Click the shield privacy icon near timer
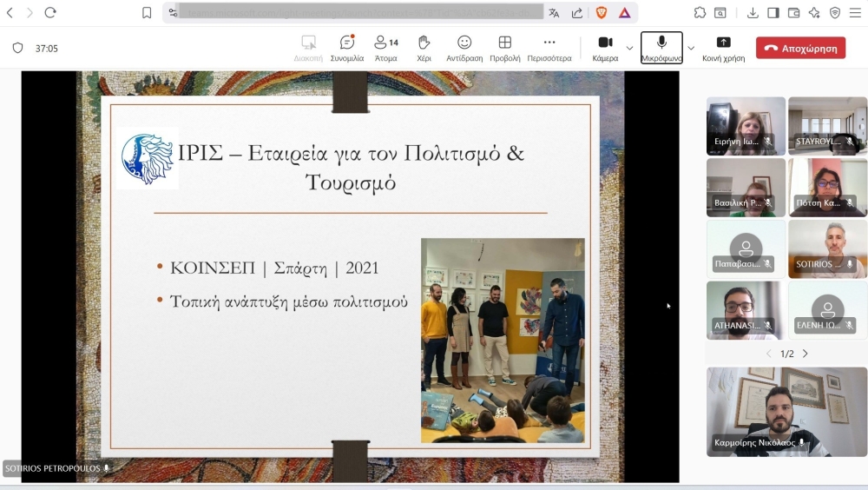The image size is (868, 490). tap(17, 49)
